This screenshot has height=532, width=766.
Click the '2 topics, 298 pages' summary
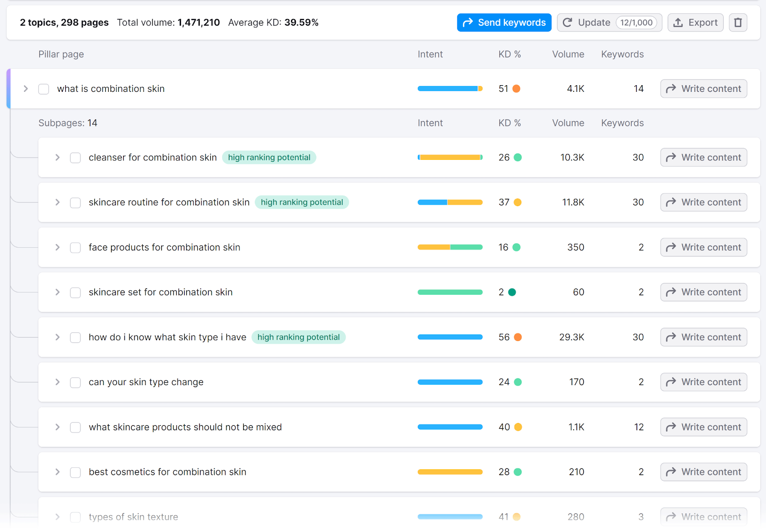click(64, 22)
